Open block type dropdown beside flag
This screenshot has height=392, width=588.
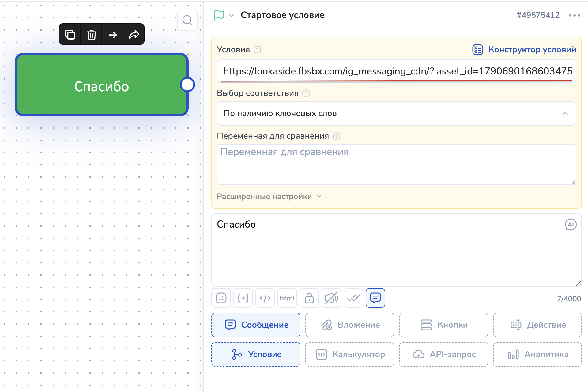pyautogui.click(x=232, y=15)
